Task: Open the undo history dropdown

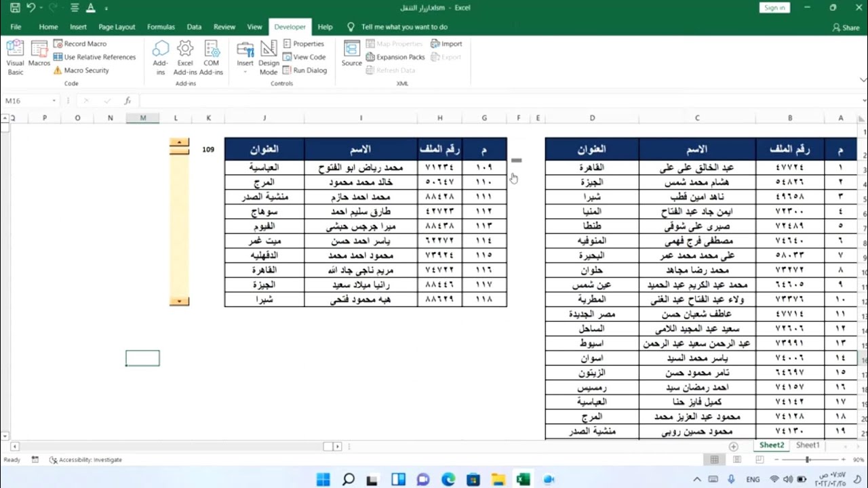Action: click(x=40, y=8)
